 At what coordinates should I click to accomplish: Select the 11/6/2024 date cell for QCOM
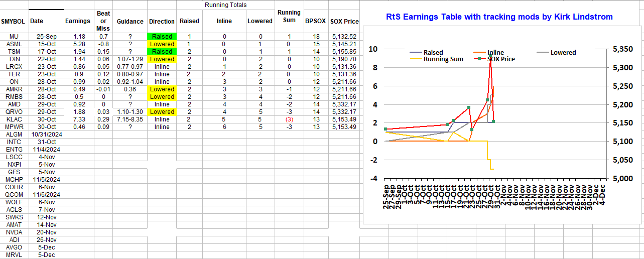pos(46,195)
